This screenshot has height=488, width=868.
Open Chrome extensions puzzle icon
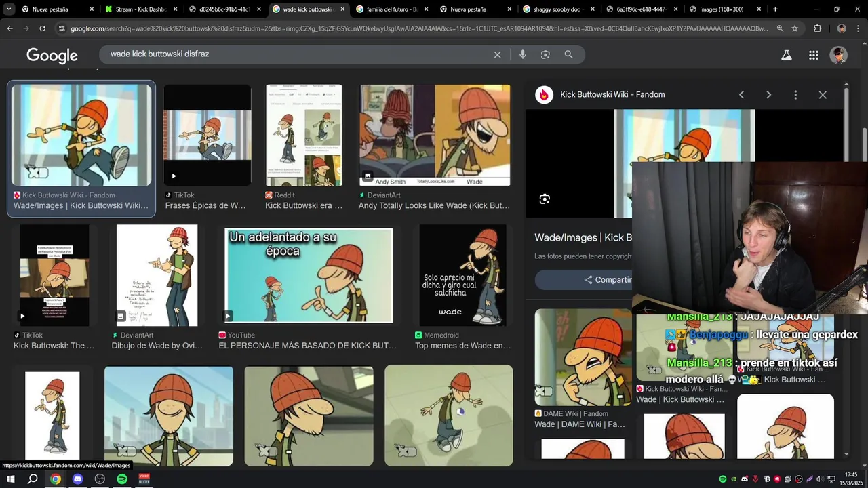point(818,28)
